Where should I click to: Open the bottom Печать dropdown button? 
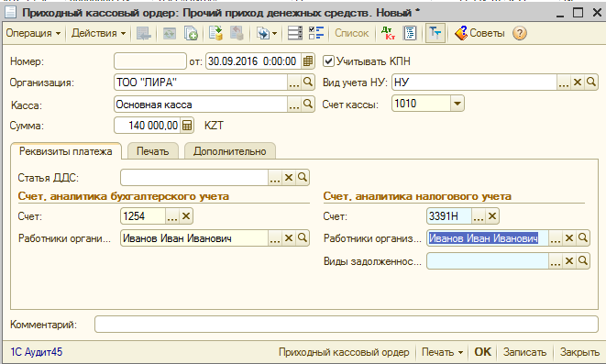click(442, 352)
